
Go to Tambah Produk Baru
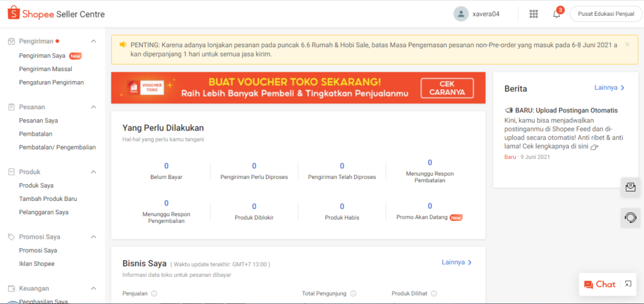[x=48, y=198]
